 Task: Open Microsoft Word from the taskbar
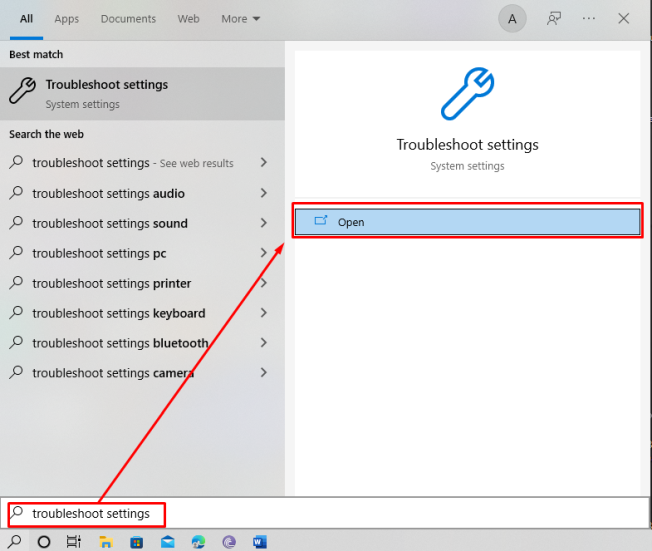tap(259, 542)
